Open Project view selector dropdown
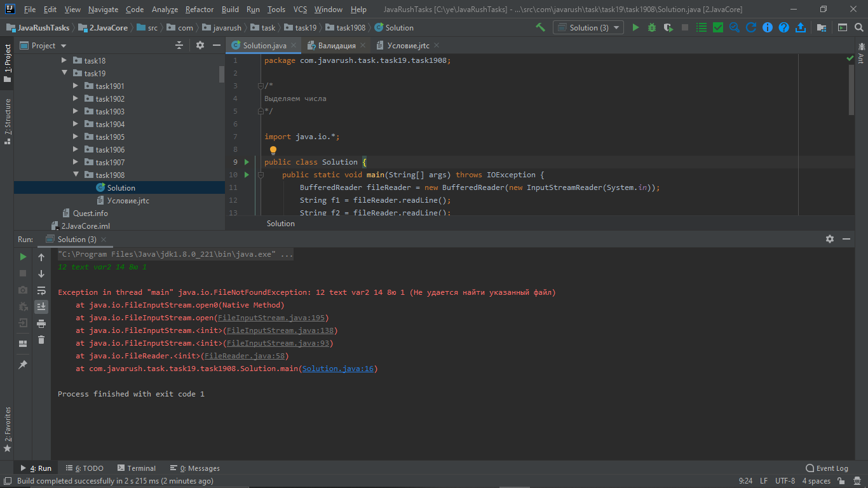Viewport: 868px width, 488px height. tap(43, 45)
